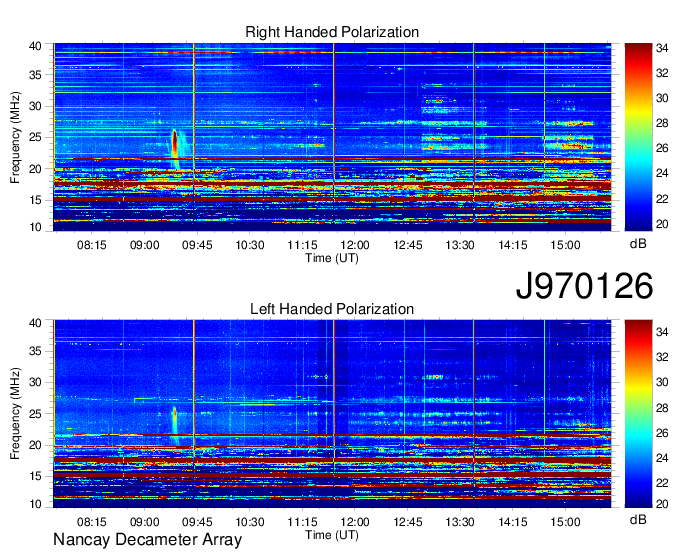Image resolution: width=680 pixels, height=552 pixels.
Task: Click the 12:45 tick under left-handed plot
Action: 408,522
